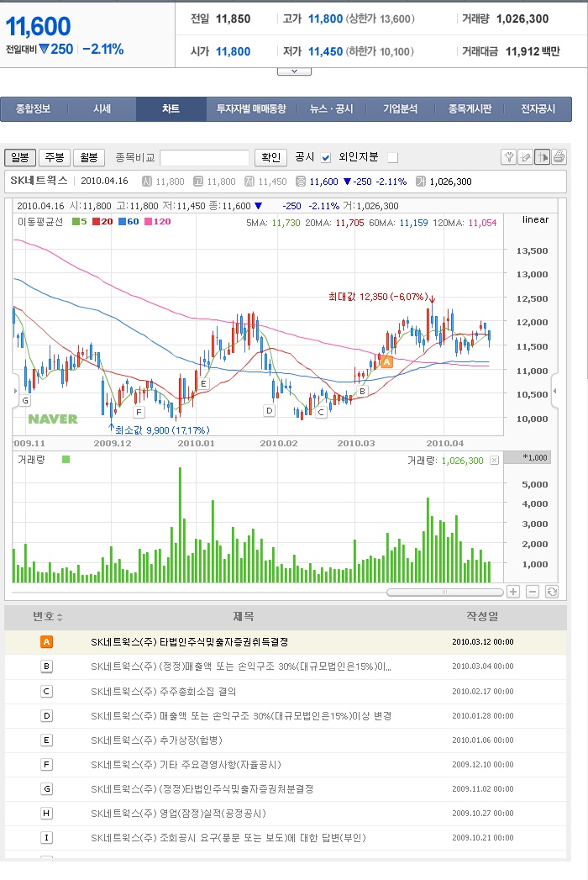Open 타법인주식및출자증권취득결정 disclosure
Screen dimensions: 588x880
(190, 641)
